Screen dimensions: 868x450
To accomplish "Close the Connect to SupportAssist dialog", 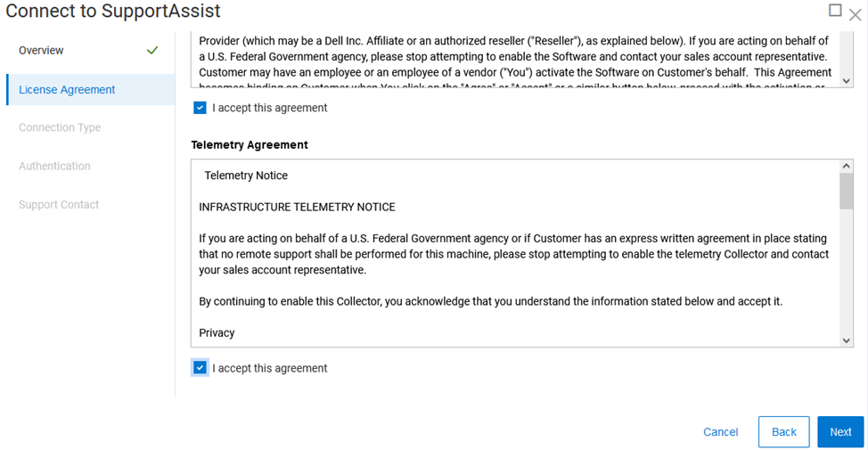I will pos(856,14).
